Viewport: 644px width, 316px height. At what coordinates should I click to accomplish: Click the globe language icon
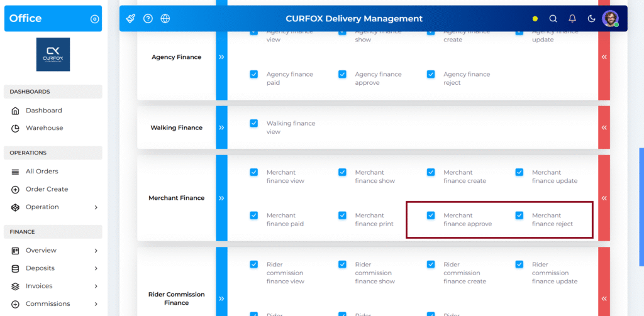(x=165, y=18)
